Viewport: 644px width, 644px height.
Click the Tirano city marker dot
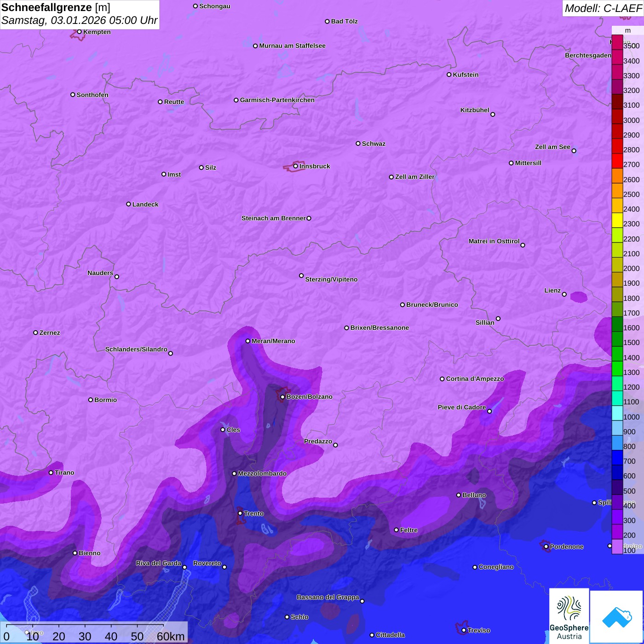[51, 472]
